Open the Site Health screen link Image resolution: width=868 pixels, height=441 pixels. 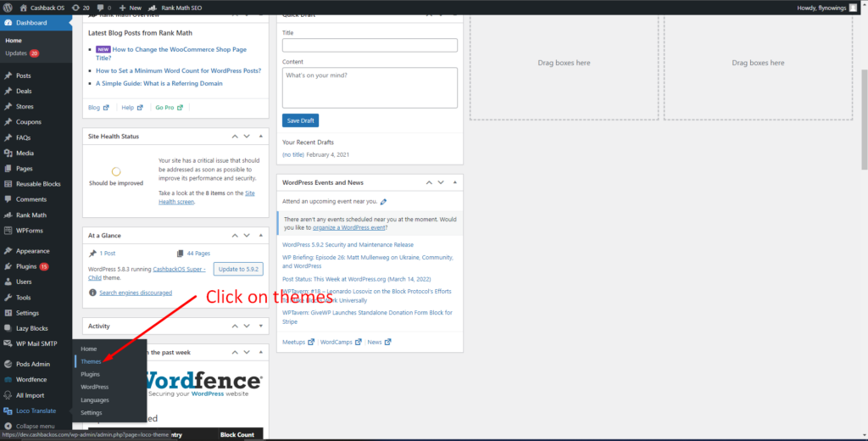click(x=207, y=198)
